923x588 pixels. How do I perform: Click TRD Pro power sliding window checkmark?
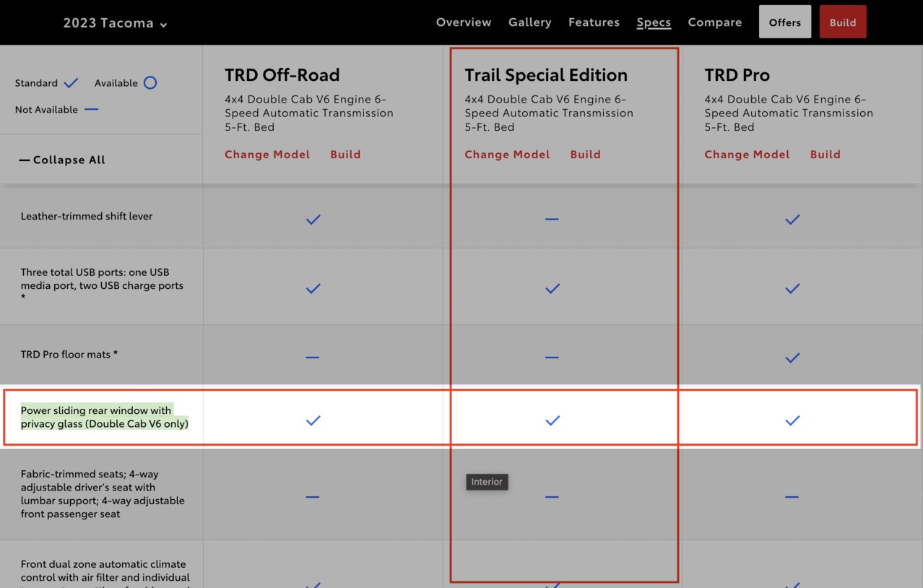792,420
